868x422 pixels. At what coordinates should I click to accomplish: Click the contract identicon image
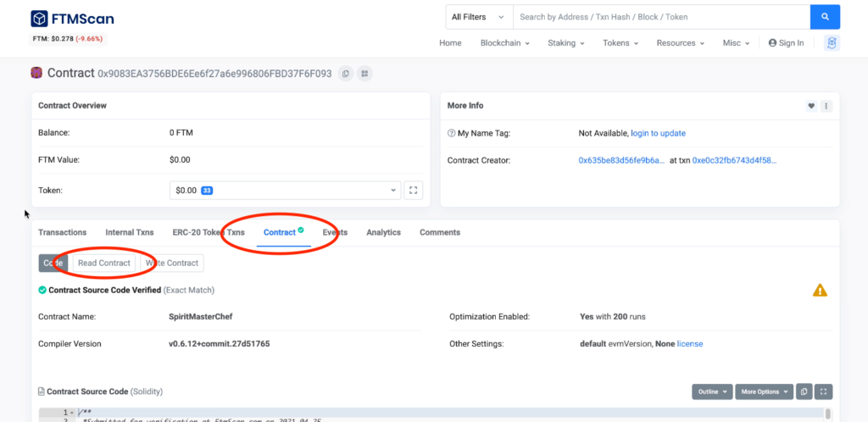tap(36, 73)
